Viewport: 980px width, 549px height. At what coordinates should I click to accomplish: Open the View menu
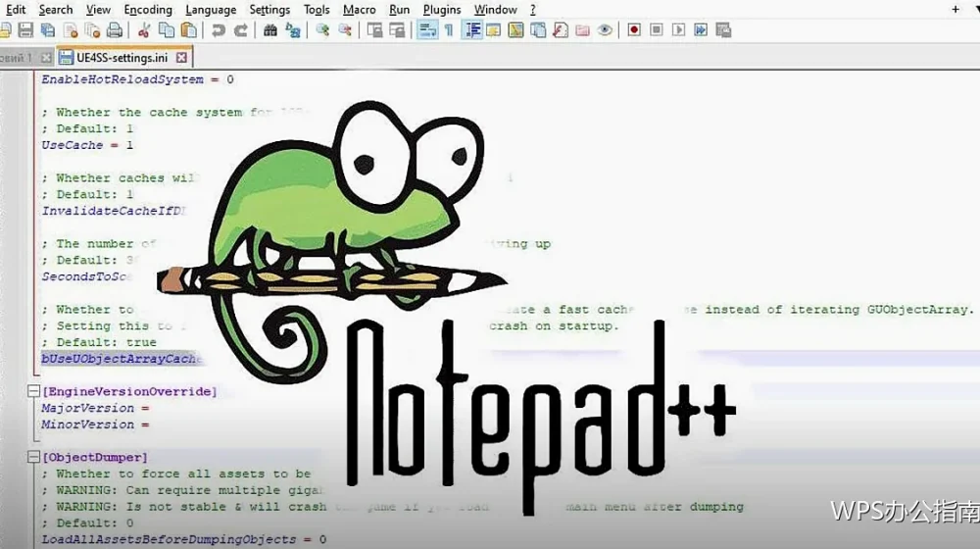tap(98, 10)
